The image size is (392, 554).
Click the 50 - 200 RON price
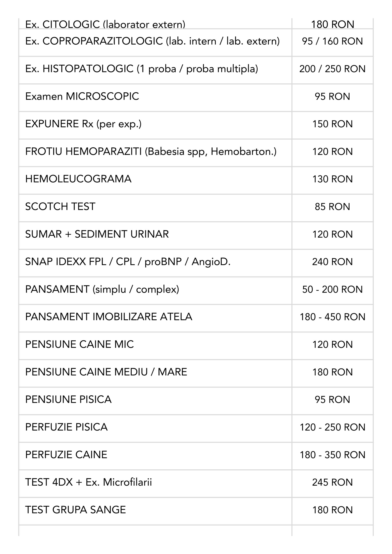tap(332, 290)
